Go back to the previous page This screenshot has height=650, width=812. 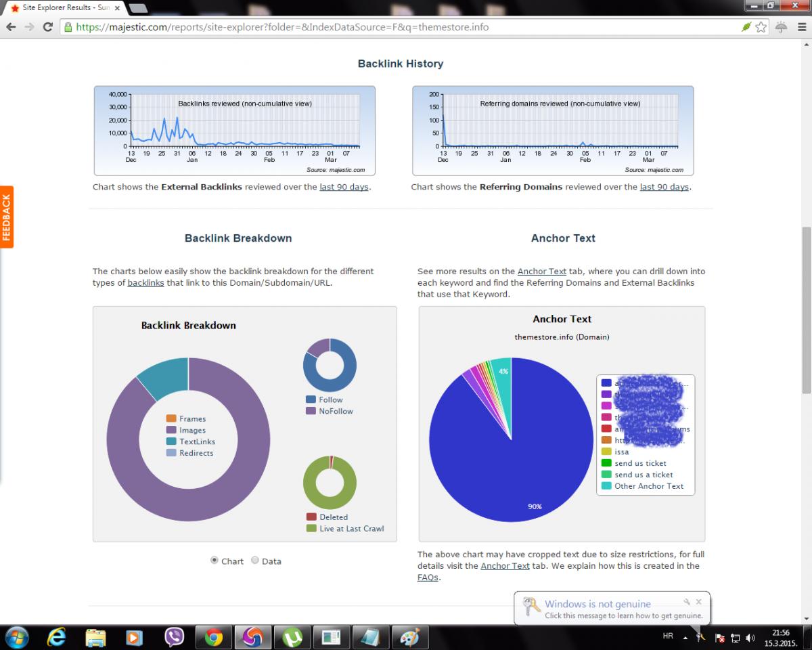[x=11, y=27]
